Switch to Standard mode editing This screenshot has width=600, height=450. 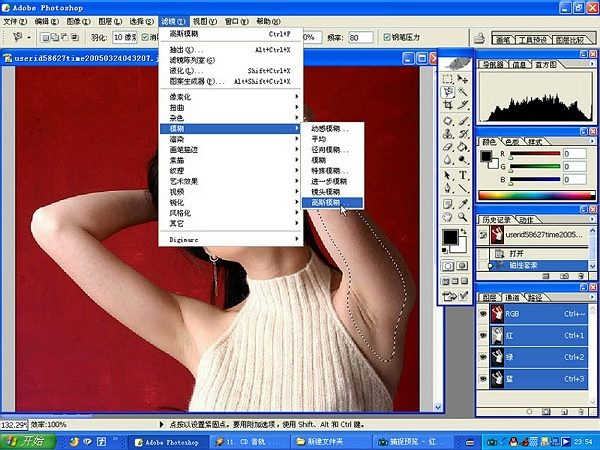(448, 266)
